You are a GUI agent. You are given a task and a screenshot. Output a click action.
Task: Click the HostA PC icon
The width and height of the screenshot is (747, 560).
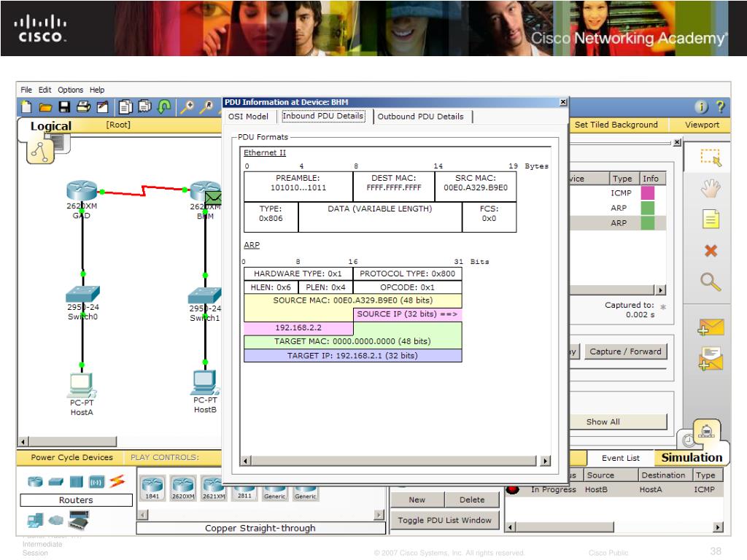[82, 385]
